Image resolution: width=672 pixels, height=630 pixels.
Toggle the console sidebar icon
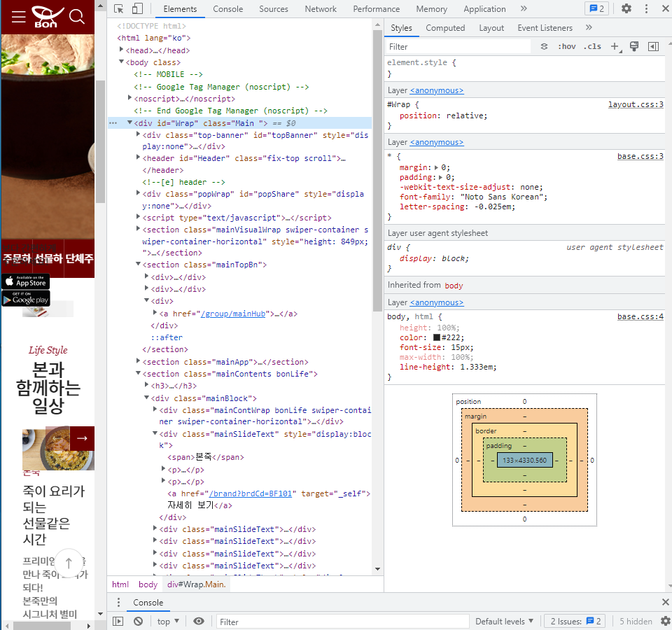tap(118, 622)
